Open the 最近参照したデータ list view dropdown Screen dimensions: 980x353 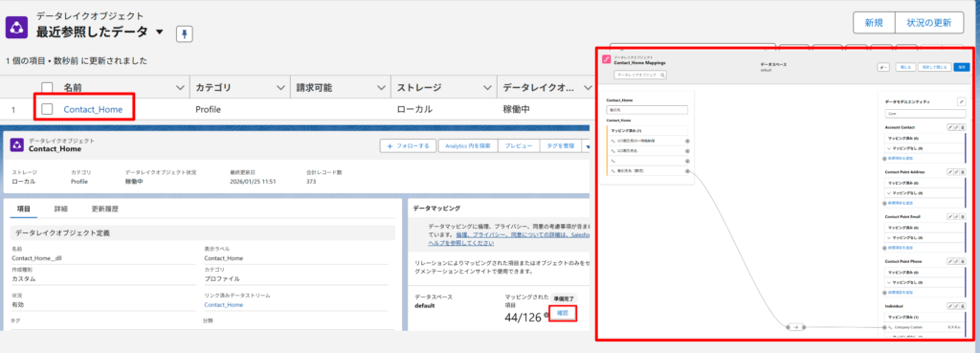click(x=160, y=32)
